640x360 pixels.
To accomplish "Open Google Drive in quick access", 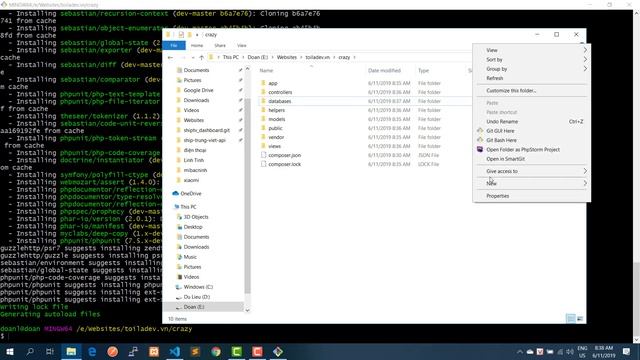I will [198, 90].
